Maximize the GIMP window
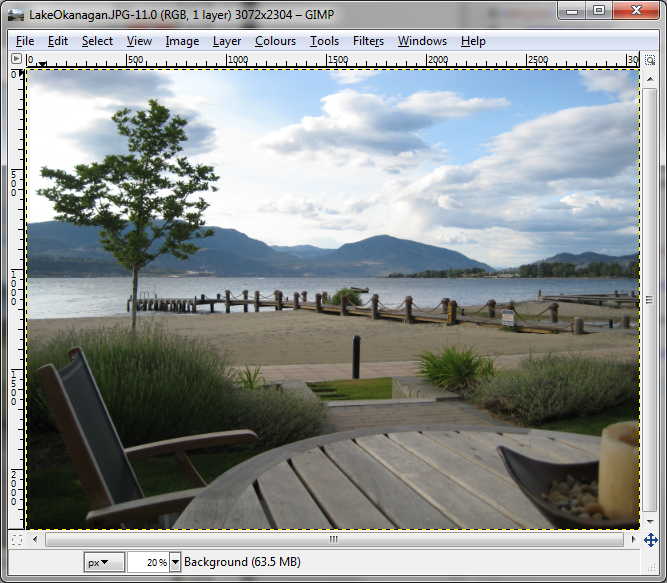 pyautogui.click(x=599, y=10)
